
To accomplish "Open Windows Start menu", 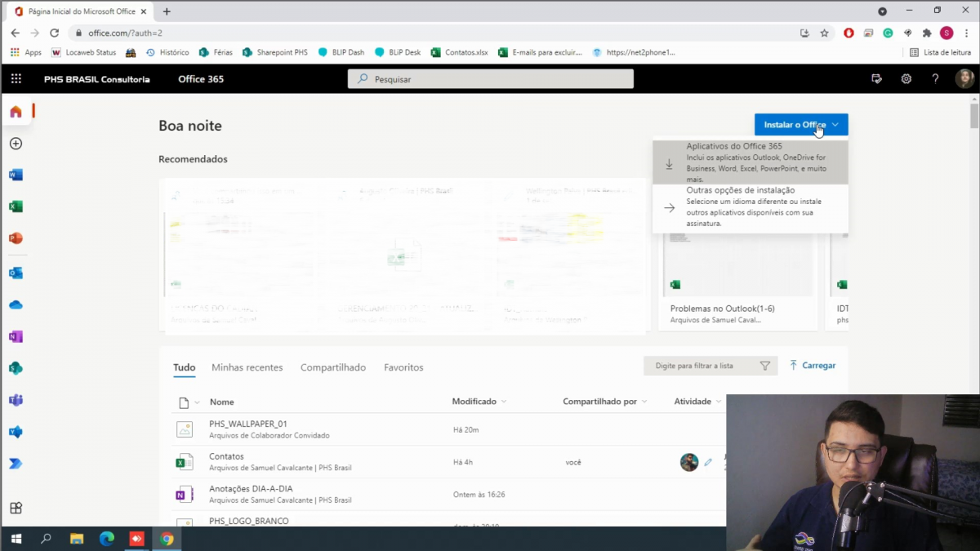I will [x=16, y=539].
